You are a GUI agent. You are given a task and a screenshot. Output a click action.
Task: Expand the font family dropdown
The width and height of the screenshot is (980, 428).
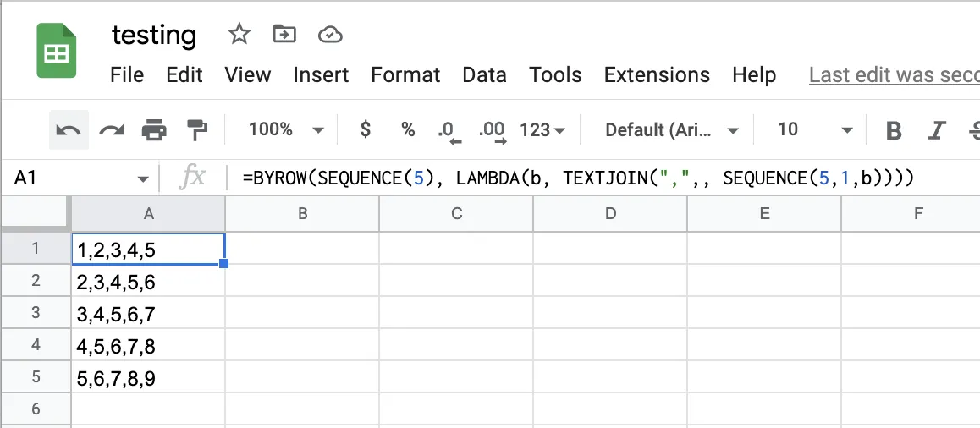coord(673,130)
